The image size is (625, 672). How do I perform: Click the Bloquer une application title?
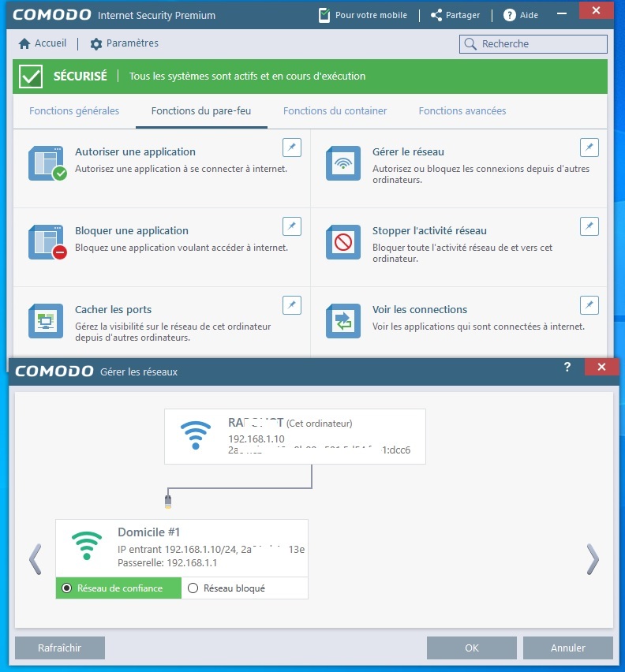(x=132, y=230)
